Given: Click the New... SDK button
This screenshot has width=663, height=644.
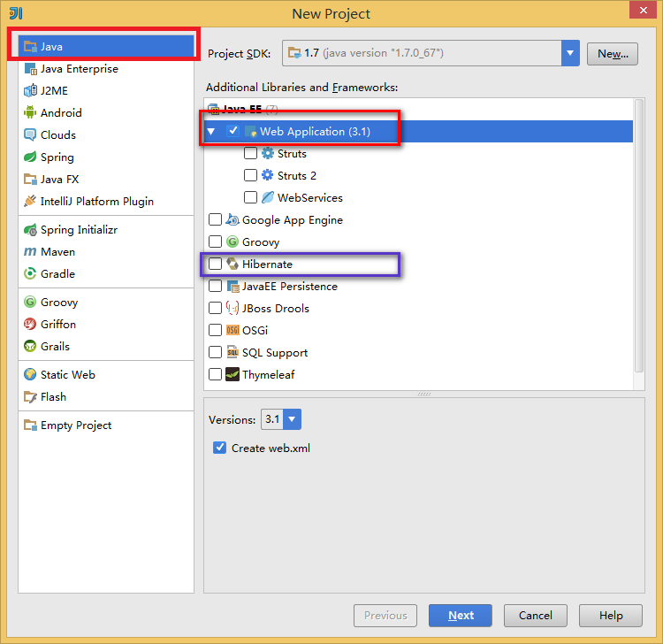Looking at the screenshot, I should 613,54.
